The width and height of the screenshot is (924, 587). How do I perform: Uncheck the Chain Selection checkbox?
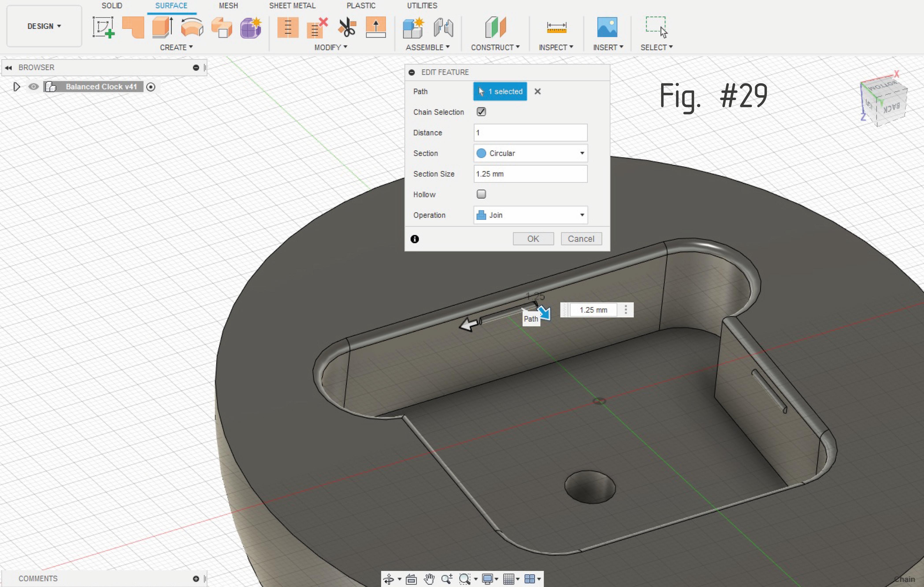[481, 112]
